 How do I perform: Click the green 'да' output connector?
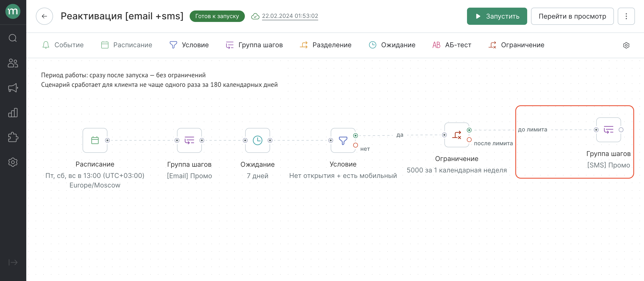pyautogui.click(x=355, y=135)
